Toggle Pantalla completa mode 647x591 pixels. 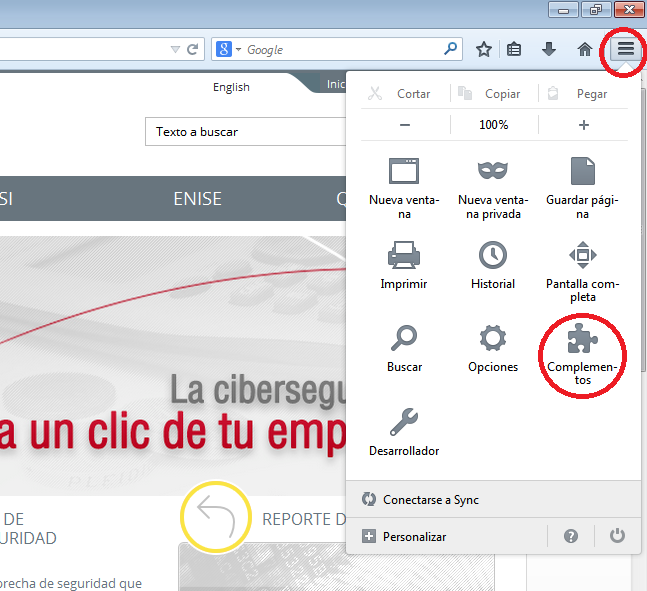(582, 256)
